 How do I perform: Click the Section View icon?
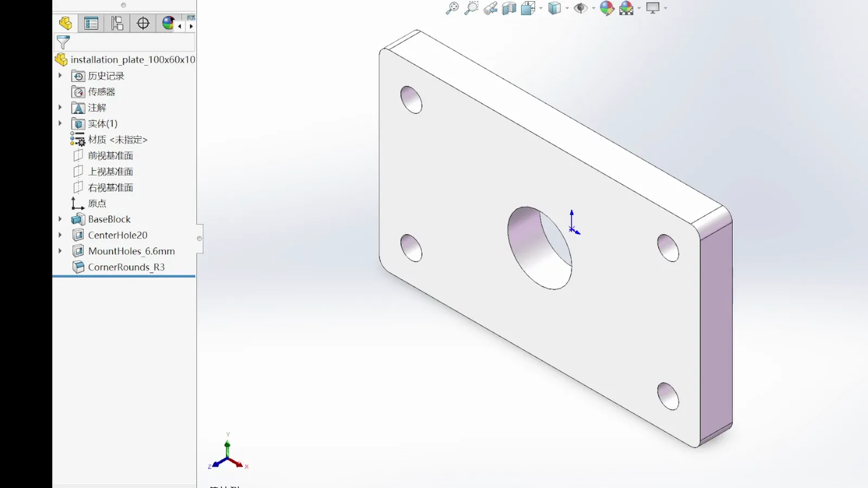click(x=509, y=8)
